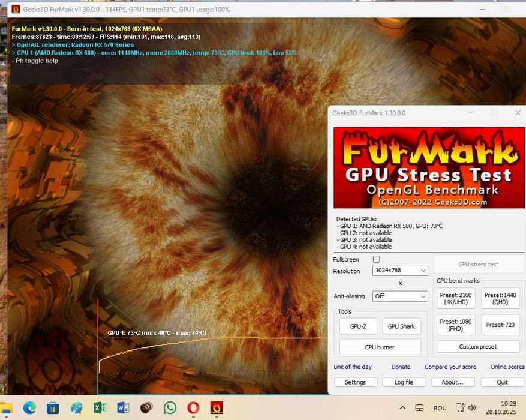Click the custom height field right of x
Viewport: 526px width, 420px height.
click(416, 283)
